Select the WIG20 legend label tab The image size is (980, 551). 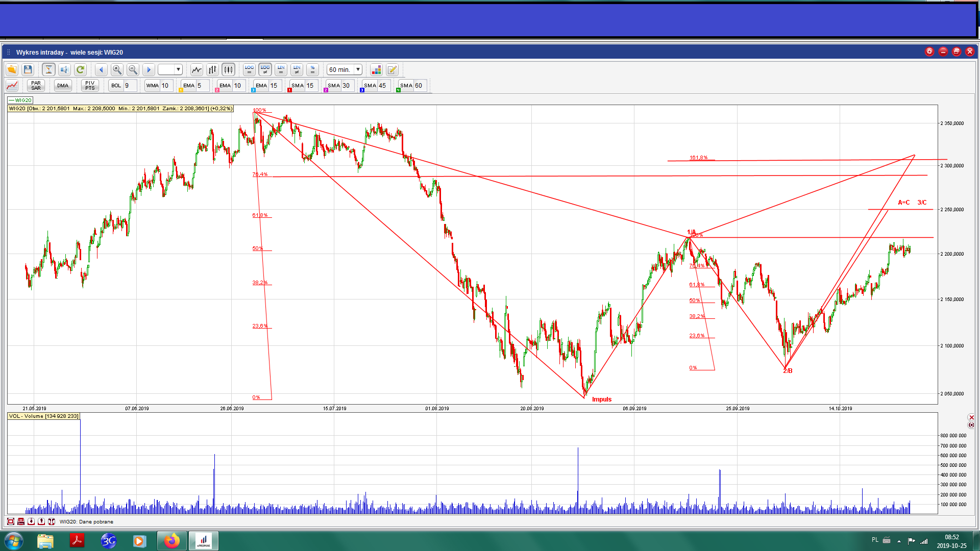coord(20,101)
